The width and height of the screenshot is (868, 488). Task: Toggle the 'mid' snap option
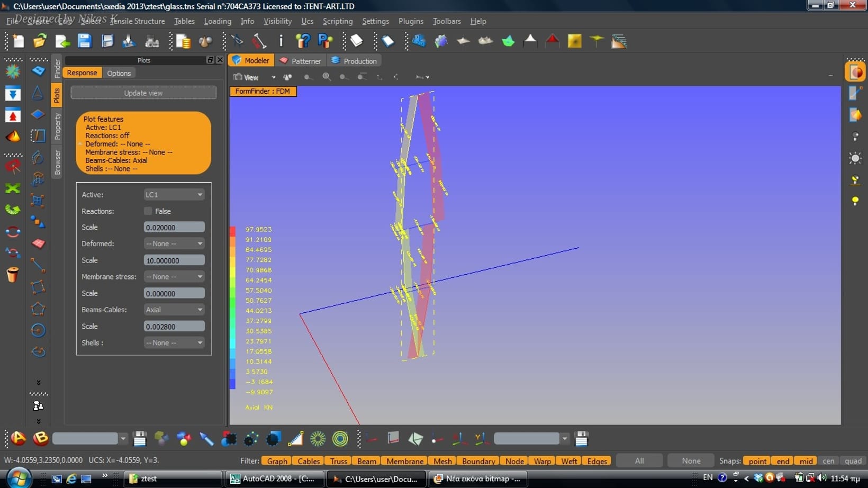point(806,461)
